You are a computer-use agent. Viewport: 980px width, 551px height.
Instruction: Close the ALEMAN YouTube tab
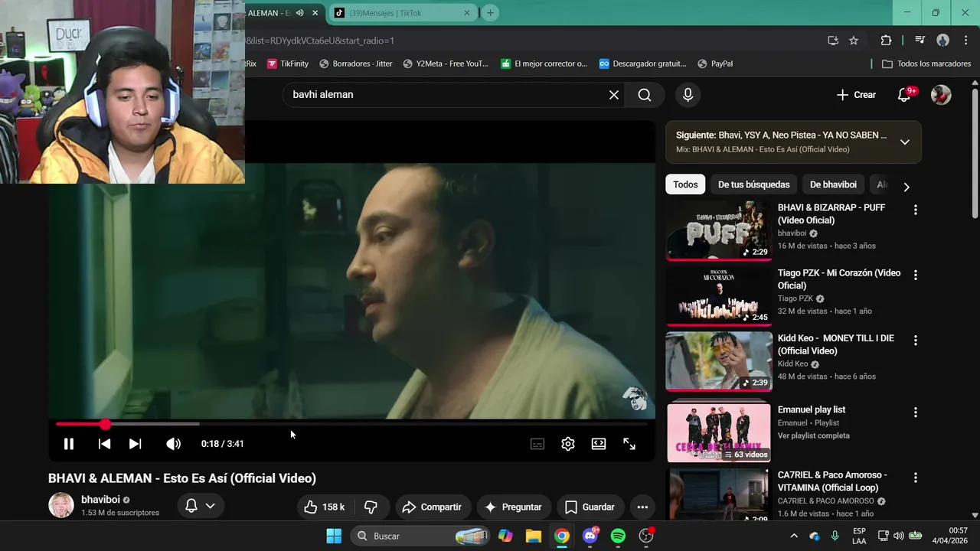(x=315, y=13)
